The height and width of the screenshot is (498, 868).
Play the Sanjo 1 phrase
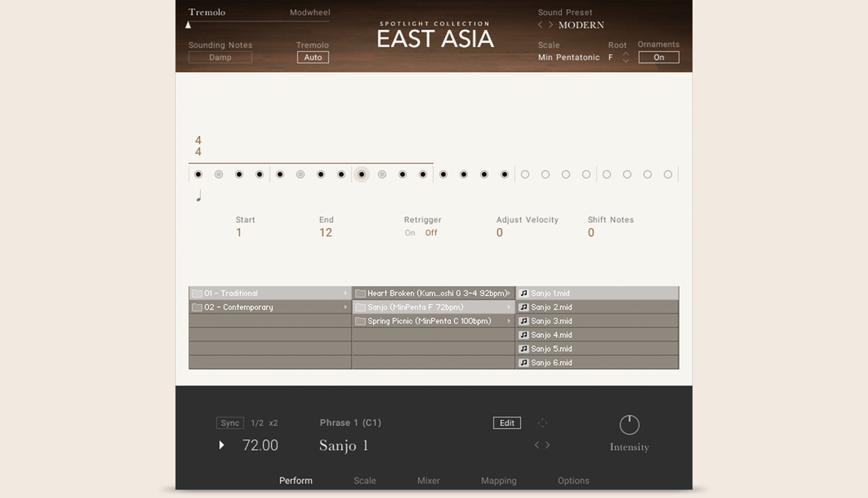click(x=221, y=445)
